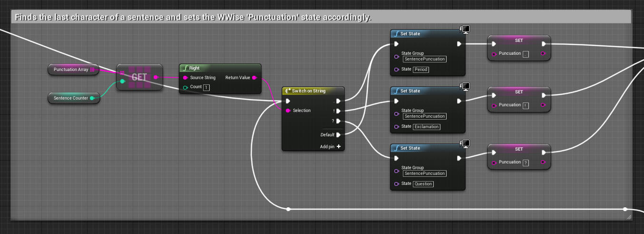The image size is (644, 234).
Task: Select the GET array node
Action: (139, 77)
